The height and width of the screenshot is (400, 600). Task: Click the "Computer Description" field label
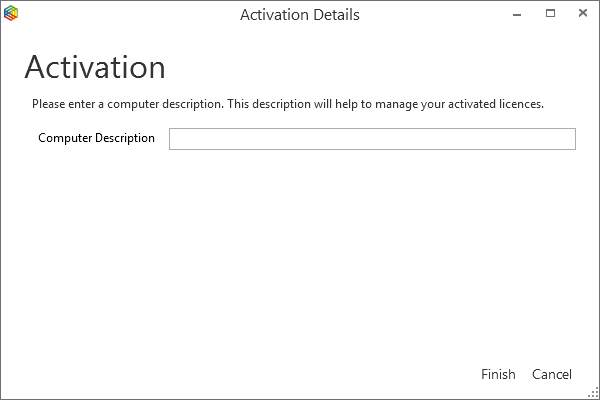(96, 138)
